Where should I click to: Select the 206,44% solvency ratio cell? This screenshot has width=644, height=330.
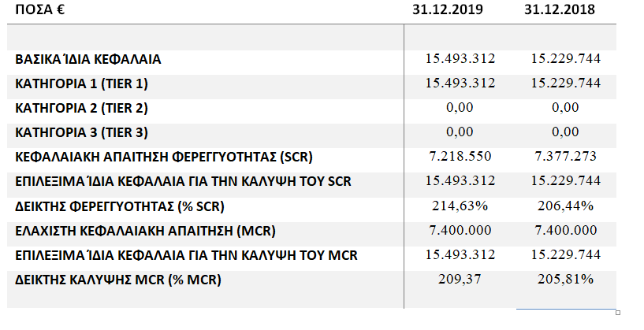[x=566, y=206]
